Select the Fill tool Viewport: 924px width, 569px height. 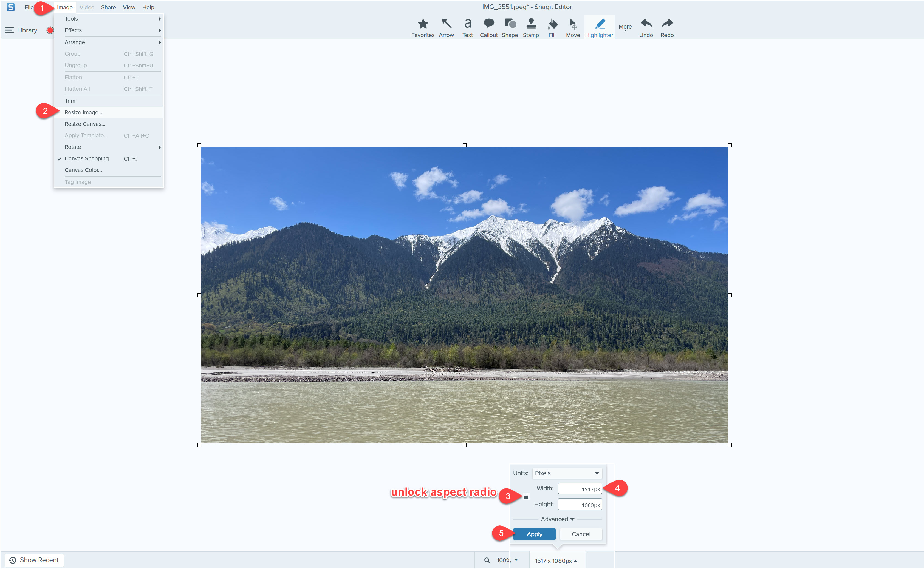point(552,28)
